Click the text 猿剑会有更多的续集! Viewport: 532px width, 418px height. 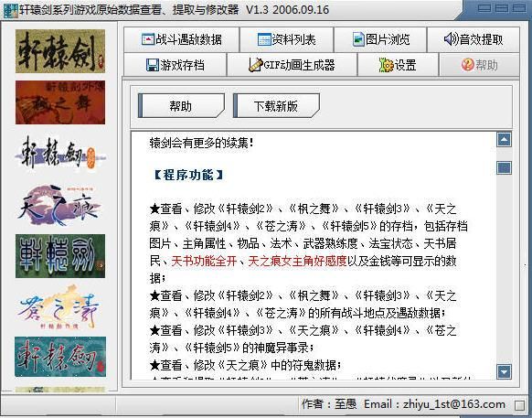(201, 143)
